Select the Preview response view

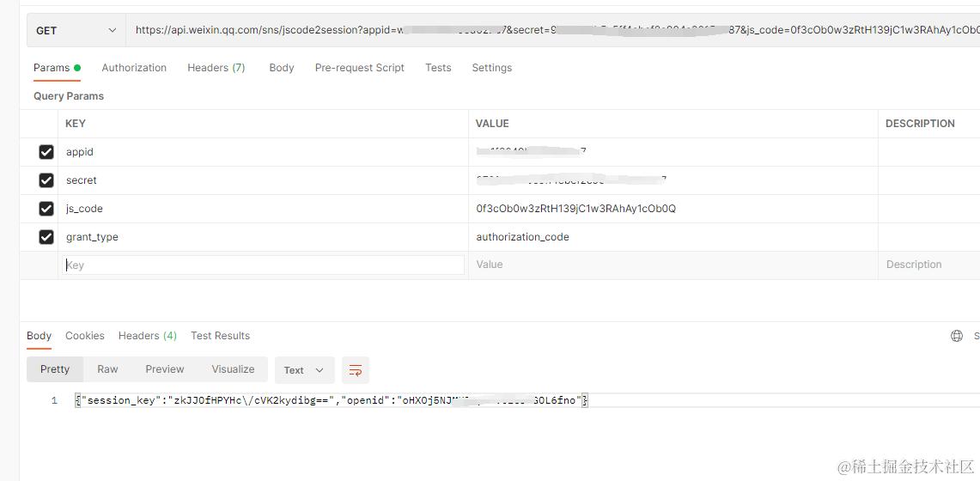165,369
